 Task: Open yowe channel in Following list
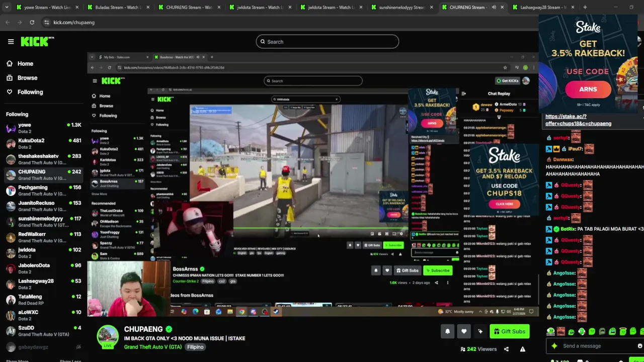click(x=43, y=128)
